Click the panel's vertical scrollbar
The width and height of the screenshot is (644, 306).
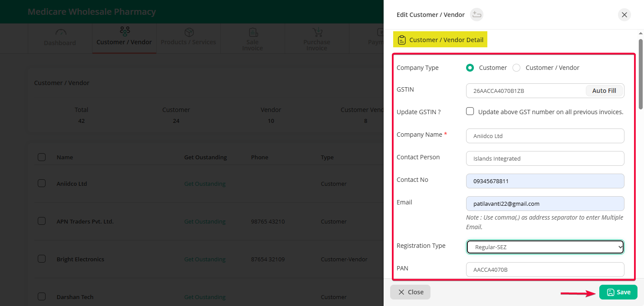tap(640, 74)
